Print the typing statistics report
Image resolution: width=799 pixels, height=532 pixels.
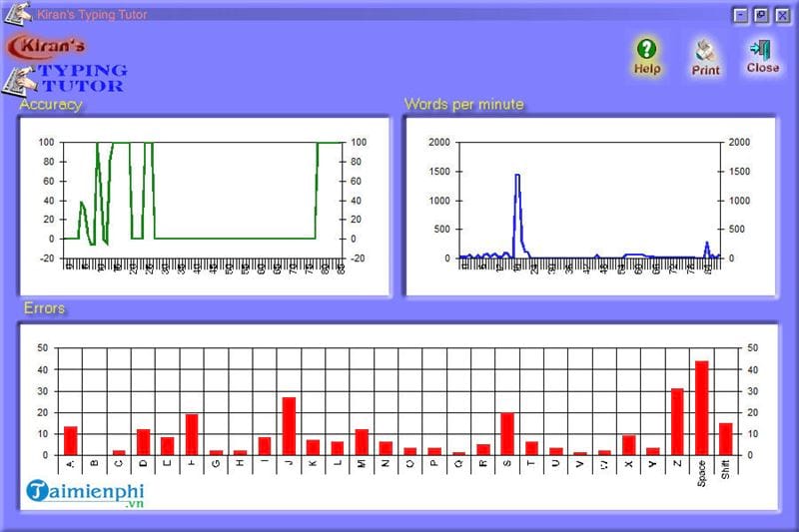705,58
